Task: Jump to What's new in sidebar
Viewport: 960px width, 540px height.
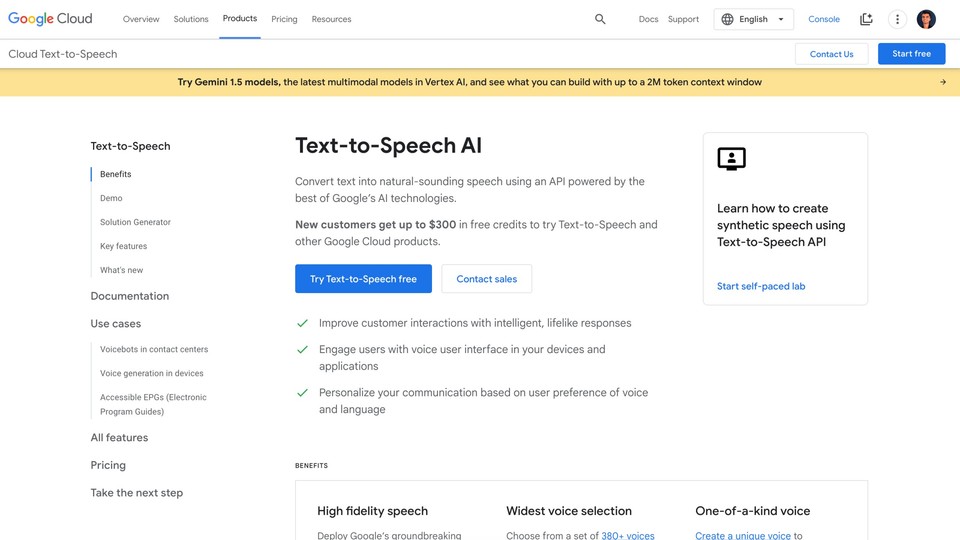Action: tap(122, 270)
